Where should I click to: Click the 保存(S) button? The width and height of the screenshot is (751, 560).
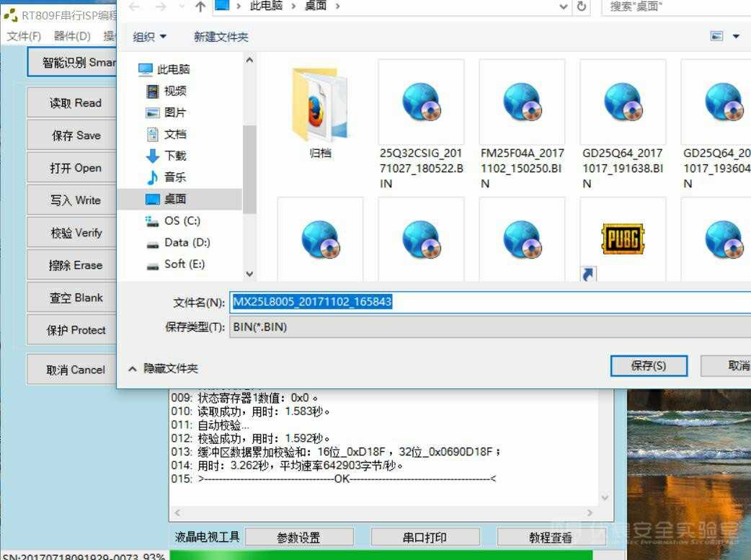pyautogui.click(x=649, y=366)
